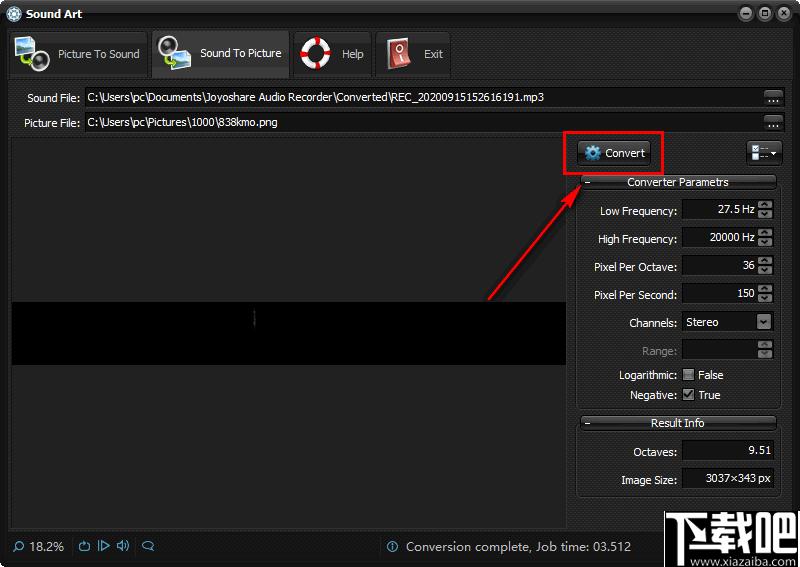Decrease the High Frequency value
The height and width of the screenshot is (567, 800).
pyautogui.click(x=764, y=242)
